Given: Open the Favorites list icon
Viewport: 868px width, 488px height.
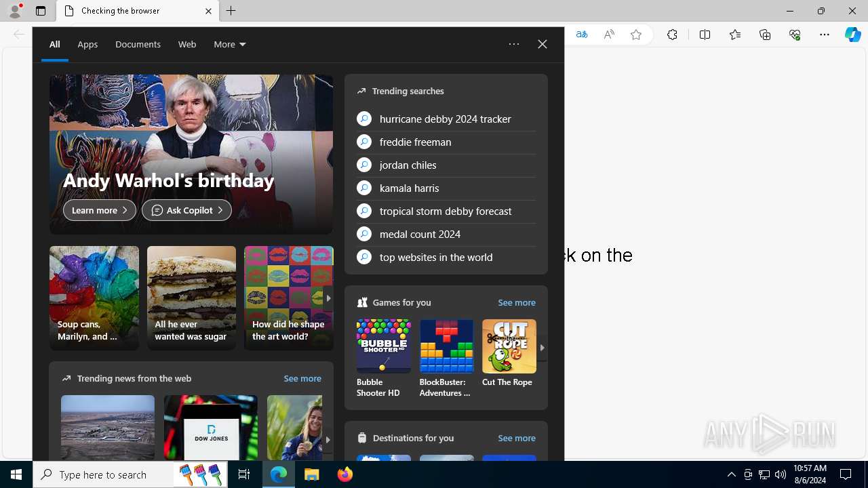Looking at the screenshot, I should point(735,35).
